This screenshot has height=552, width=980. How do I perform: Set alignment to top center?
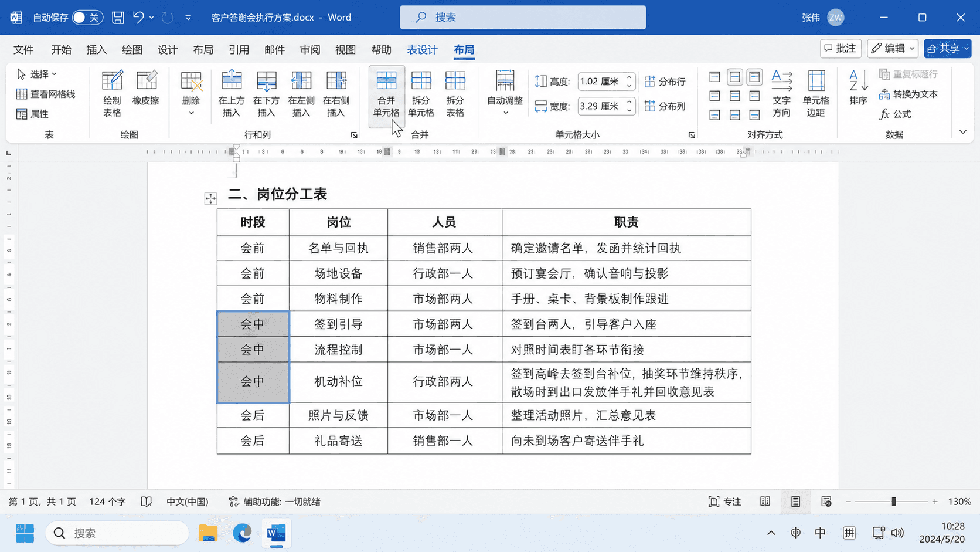pyautogui.click(x=734, y=77)
